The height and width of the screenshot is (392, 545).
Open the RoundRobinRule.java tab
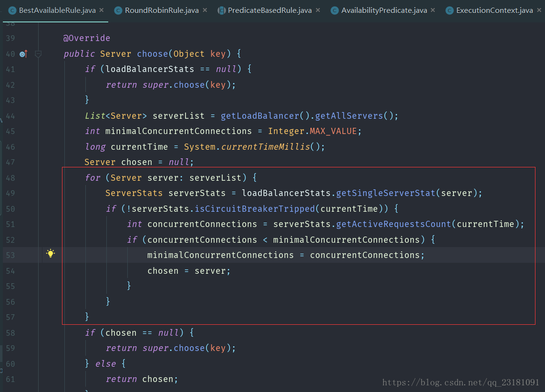tap(162, 10)
